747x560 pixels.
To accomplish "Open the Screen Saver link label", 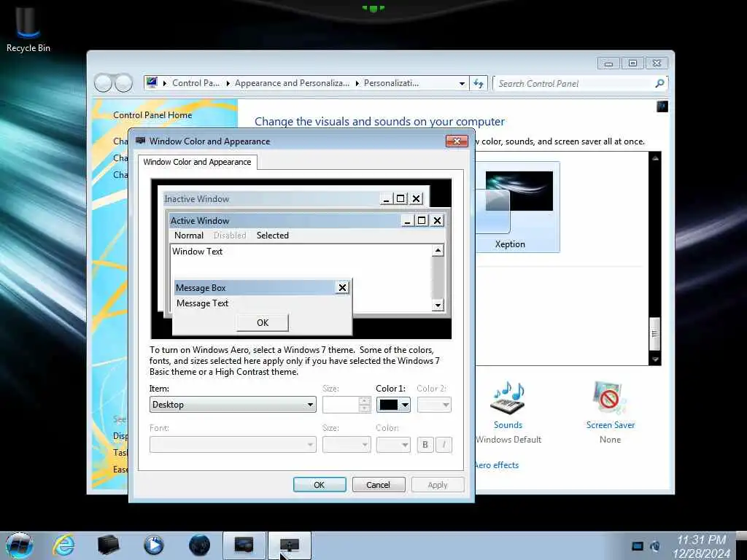I will click(611, 425).
